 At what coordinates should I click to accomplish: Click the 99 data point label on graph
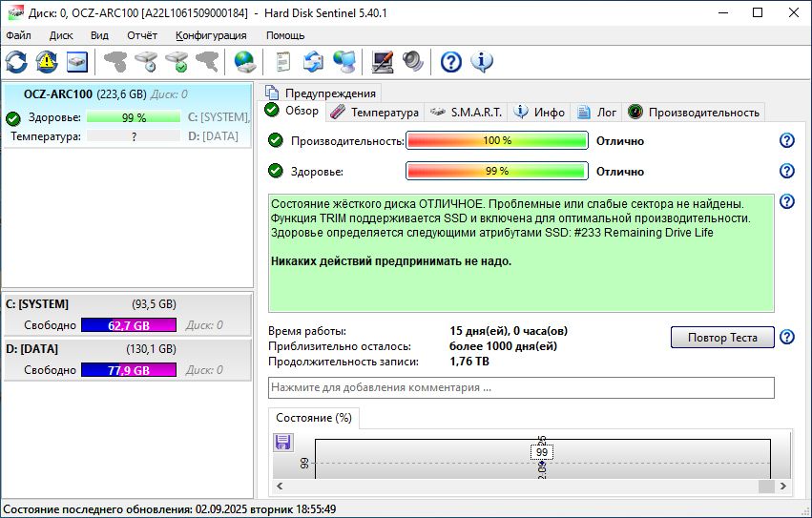(542, 452)
